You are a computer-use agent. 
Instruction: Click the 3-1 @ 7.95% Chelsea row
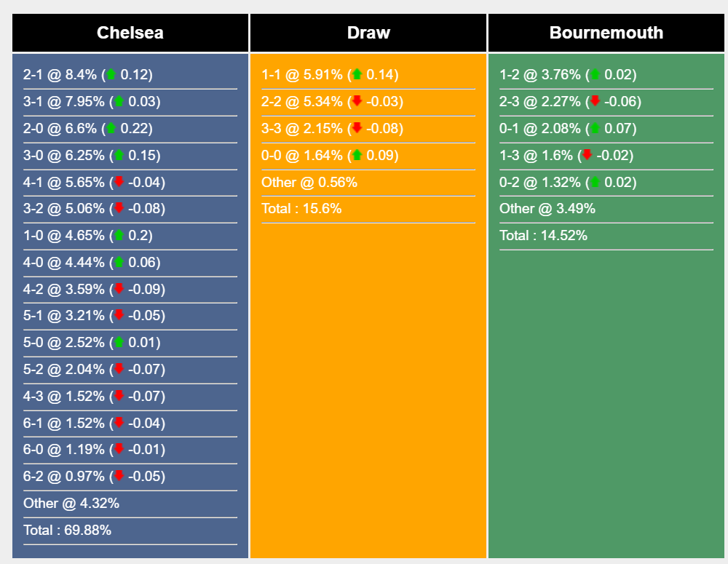92,101
